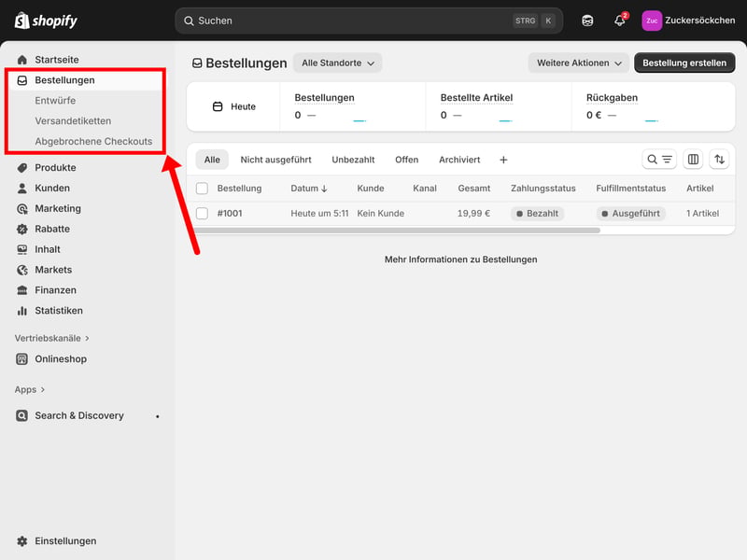747x560 pixels.
Task: Add a new view with plus icon
Action: (x=503, y=160)
